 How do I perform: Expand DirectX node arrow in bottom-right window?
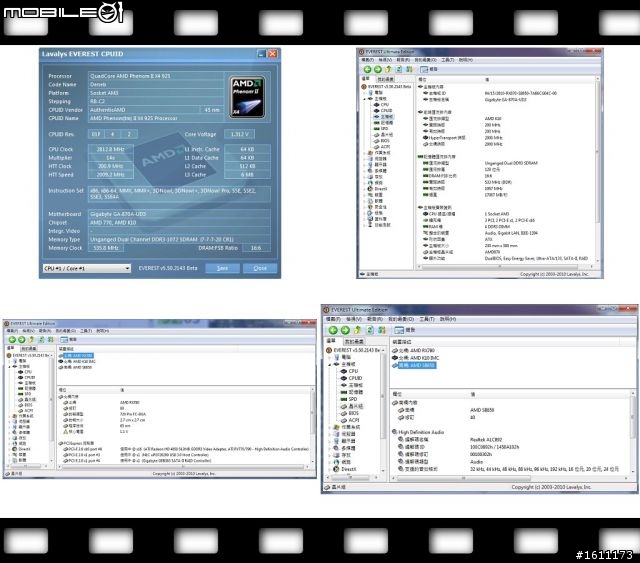point(329,469)
